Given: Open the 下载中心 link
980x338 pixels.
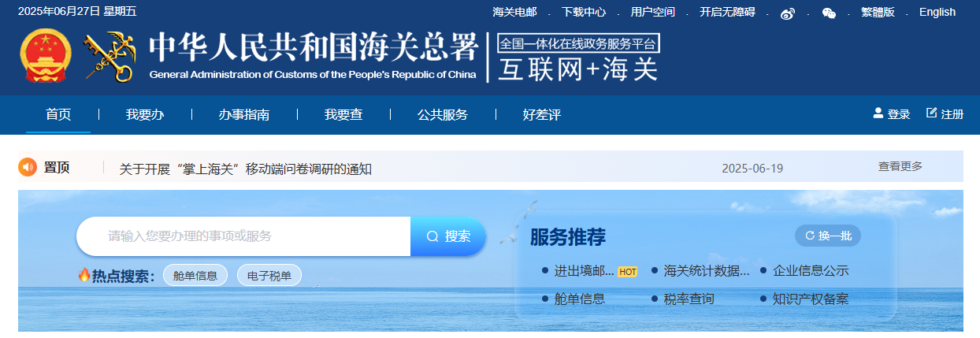Looking at the screenshot, I should 584,12.
